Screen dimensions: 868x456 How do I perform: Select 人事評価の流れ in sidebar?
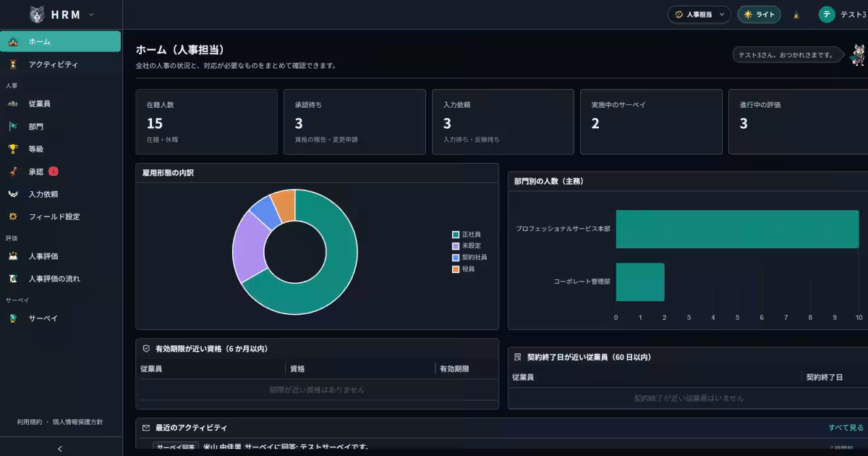point(60,279)
